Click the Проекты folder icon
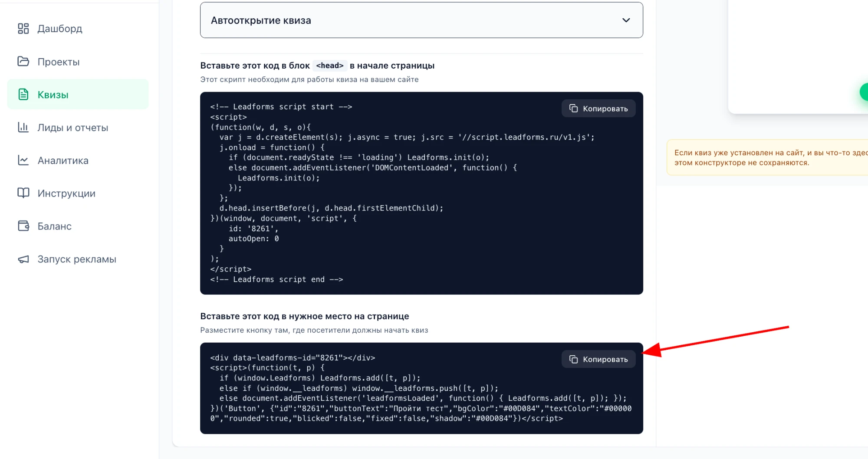 pos(23,62)
